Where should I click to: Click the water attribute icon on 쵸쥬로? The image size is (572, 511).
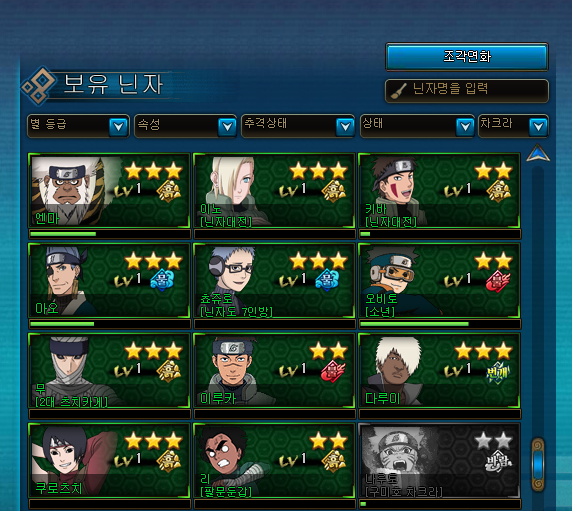coord(327,280)
